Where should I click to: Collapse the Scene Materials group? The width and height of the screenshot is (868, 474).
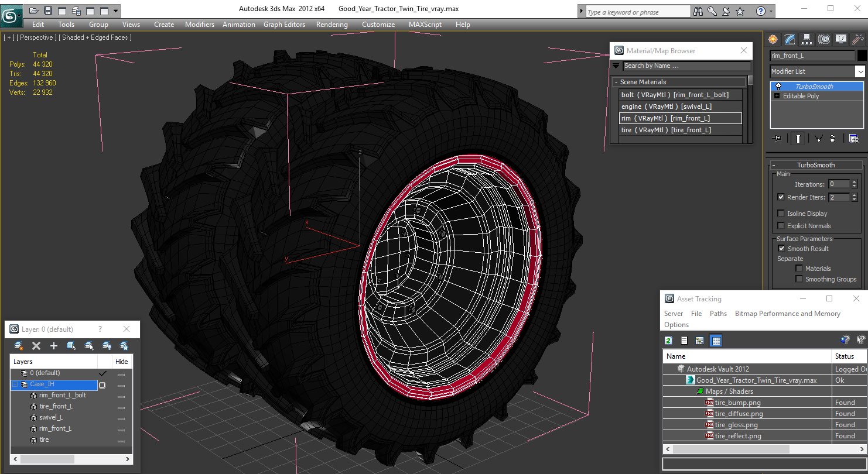point(616,82)
